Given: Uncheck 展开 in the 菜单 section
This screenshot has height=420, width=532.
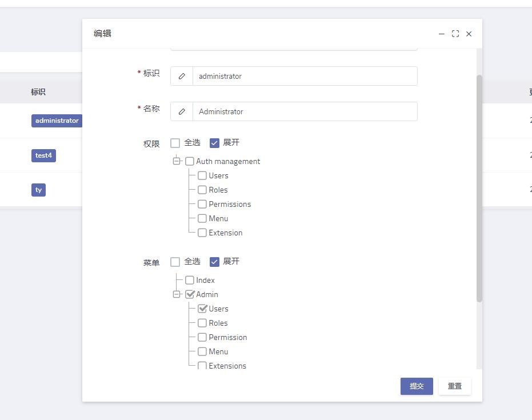Looking at the screenshot, I should pos(215,262).
